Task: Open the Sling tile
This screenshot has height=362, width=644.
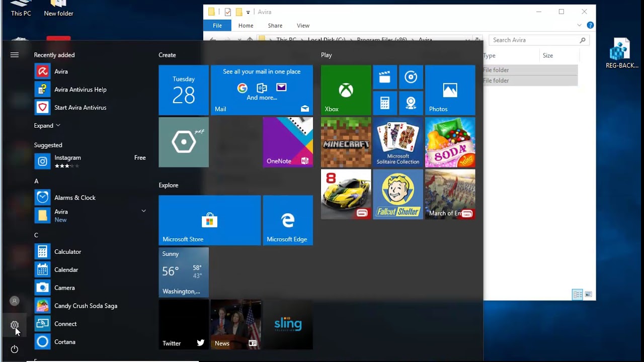Action: pyautogui.click(x=288, y=324)
